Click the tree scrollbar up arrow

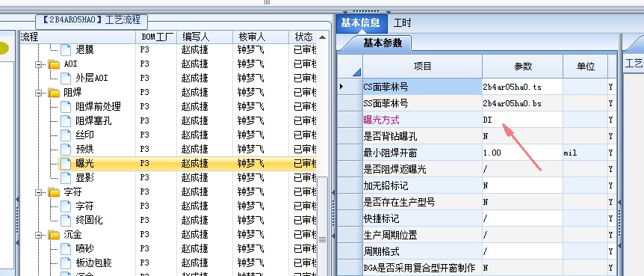(x=323, y=37)
